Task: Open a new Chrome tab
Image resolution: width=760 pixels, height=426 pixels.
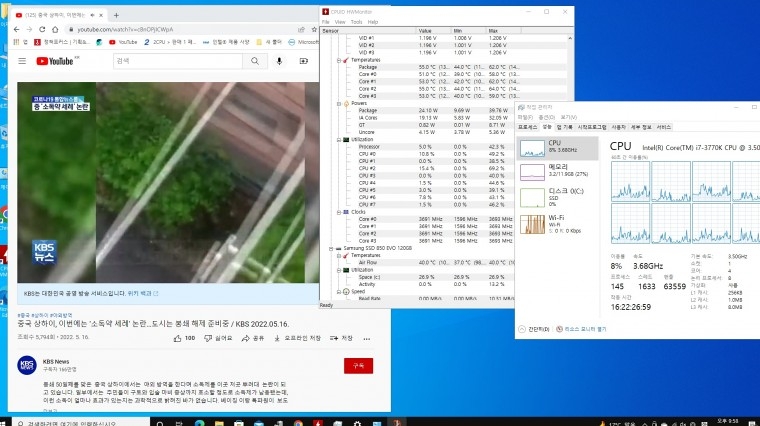Action: point(116,16)
